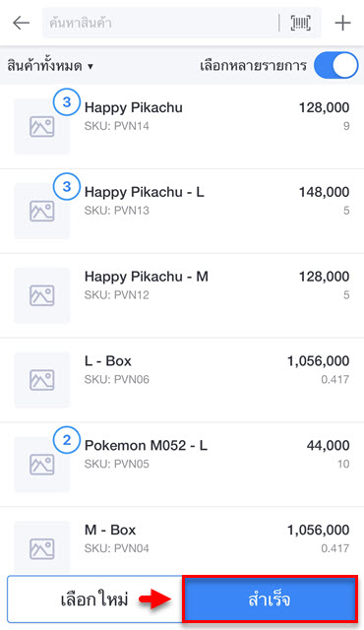The image size is (364, 630).
Task: Click Happy Pikachu image placeholder icon
Action: coord(42,127)
